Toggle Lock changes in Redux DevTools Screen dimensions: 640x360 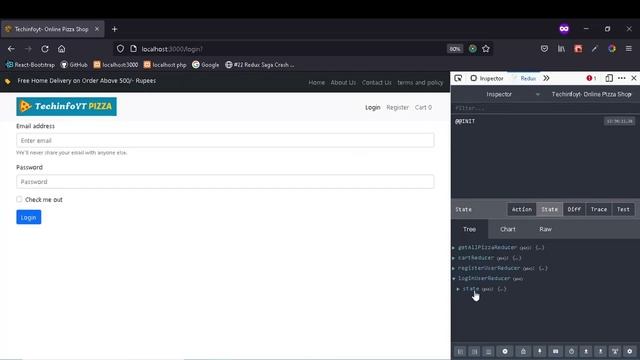(x=523, y=351)
